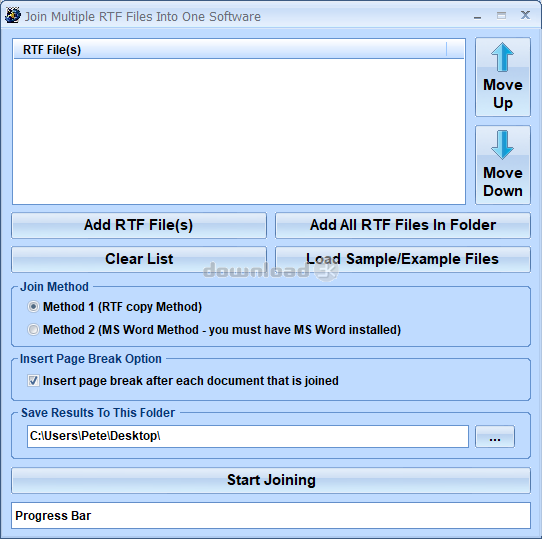542x539 pixels.
Task: Start Joining the files
Action: (x=271, y=480)
